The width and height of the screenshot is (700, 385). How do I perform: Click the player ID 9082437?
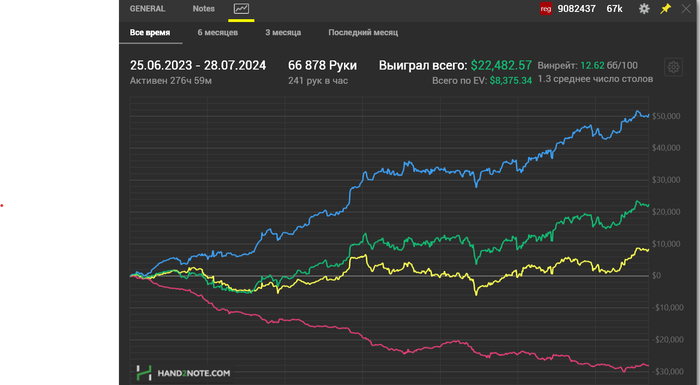576,8
